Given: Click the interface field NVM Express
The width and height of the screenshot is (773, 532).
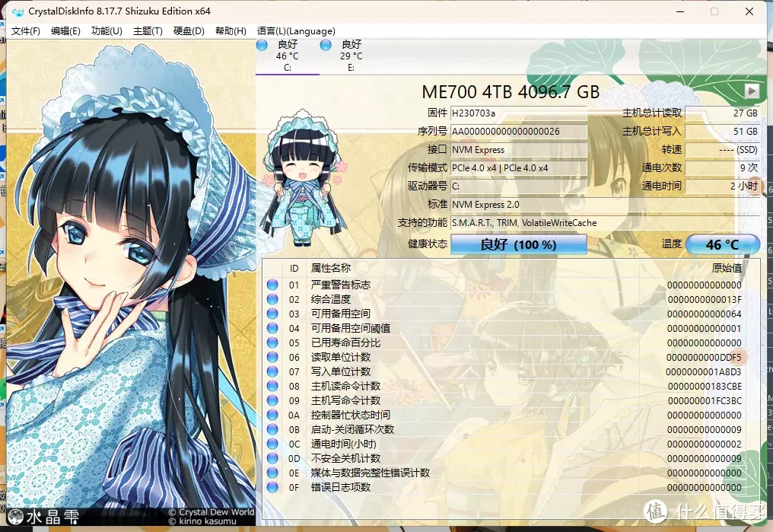Looking at the screenshot, I should [519, 150].
